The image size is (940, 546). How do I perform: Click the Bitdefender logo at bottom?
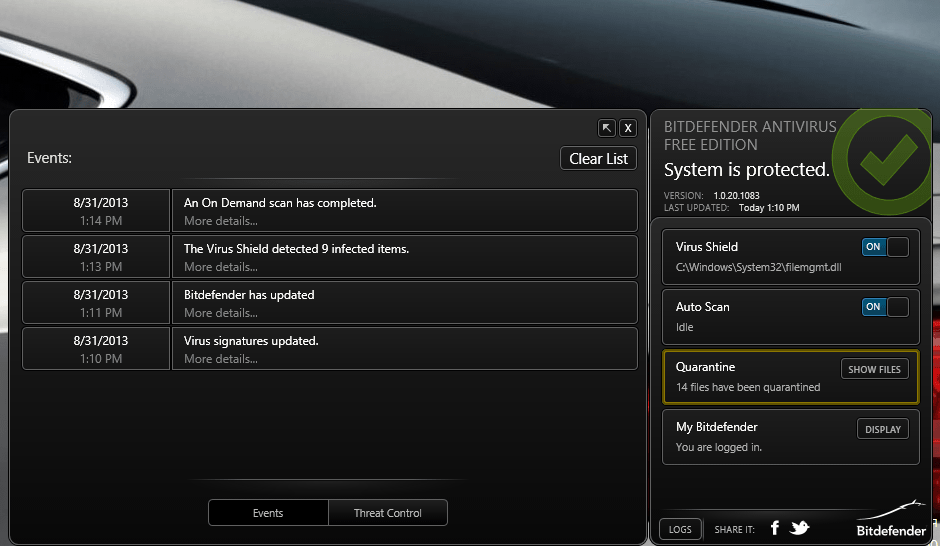(x=891, y=520)
